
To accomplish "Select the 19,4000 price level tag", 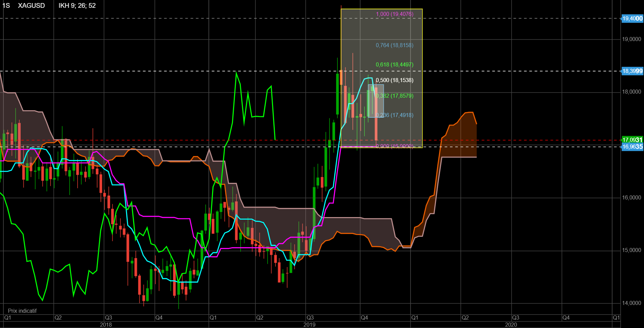I will click(x=632, y=19).
